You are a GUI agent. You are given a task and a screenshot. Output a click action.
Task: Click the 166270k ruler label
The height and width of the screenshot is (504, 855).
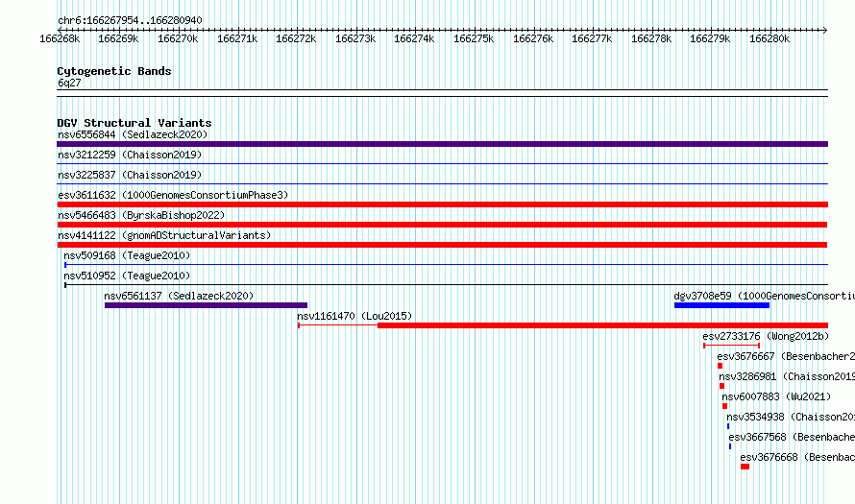[178, 38]
